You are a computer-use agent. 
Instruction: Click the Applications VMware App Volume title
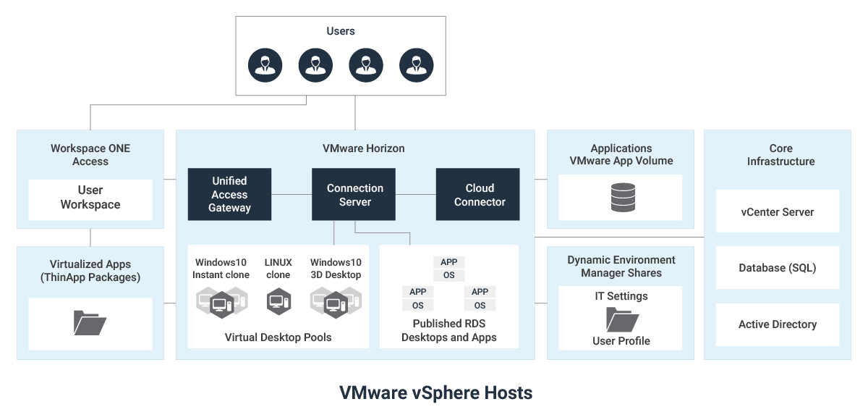click(621, 155)
